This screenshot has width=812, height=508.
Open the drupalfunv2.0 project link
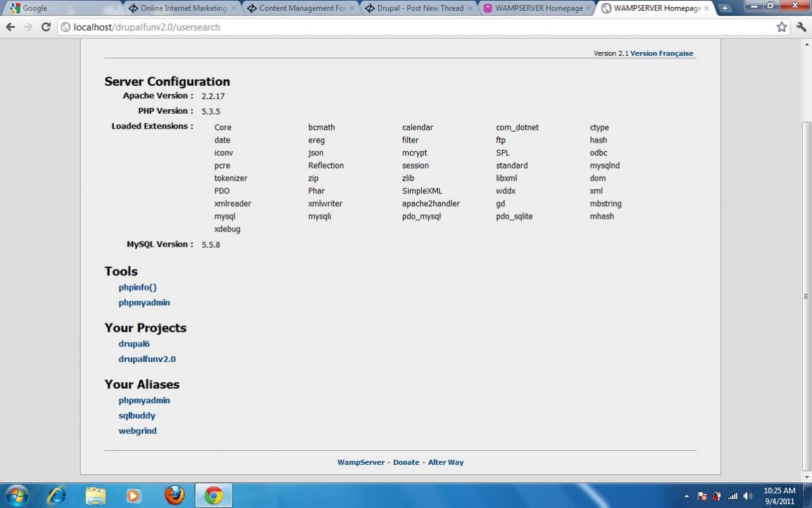(x=147, y=359)
